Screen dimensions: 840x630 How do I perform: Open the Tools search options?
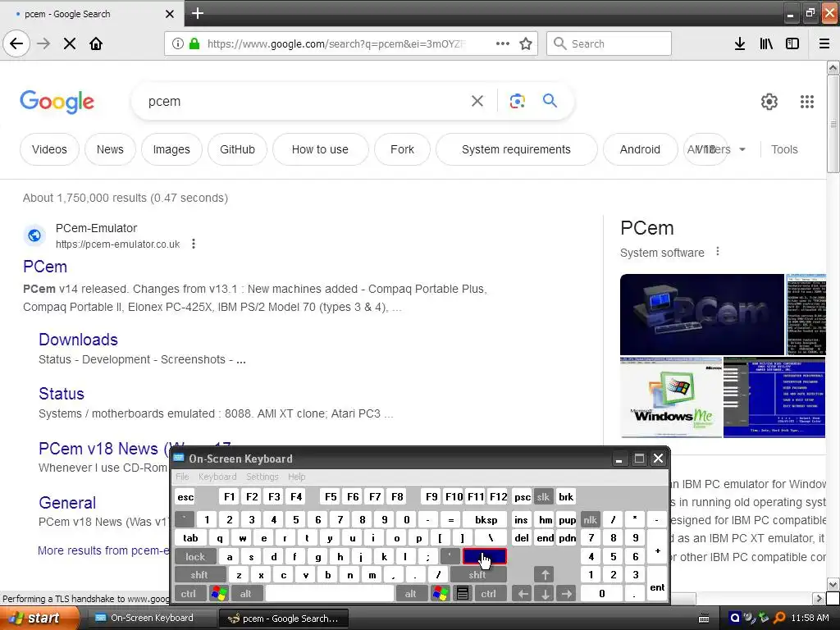pyautogui.click(x=784, y=149)
